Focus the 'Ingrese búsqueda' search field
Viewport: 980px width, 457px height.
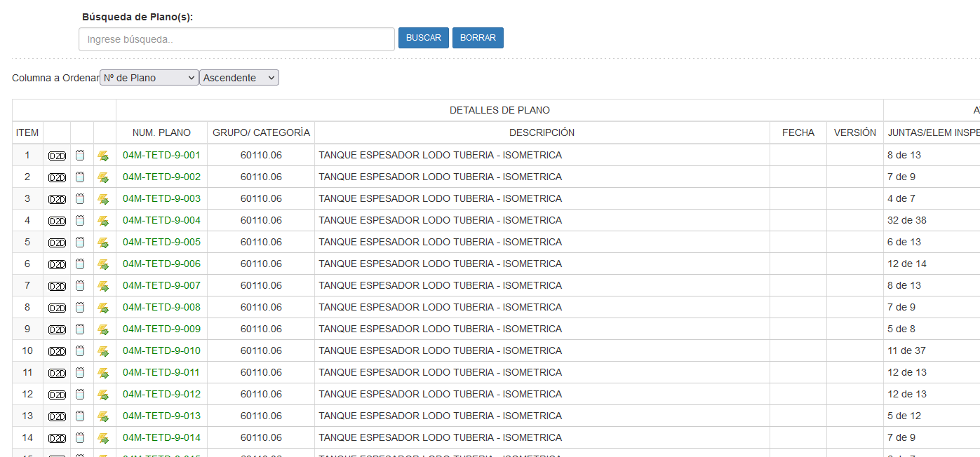point(236,39)
